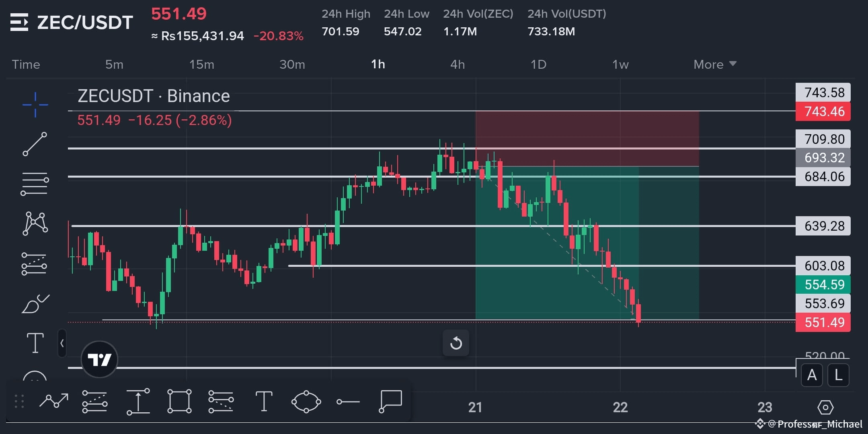Select the horizontal ray tool
The width and height of the screenshot is (868, 434).
(348, 401)
